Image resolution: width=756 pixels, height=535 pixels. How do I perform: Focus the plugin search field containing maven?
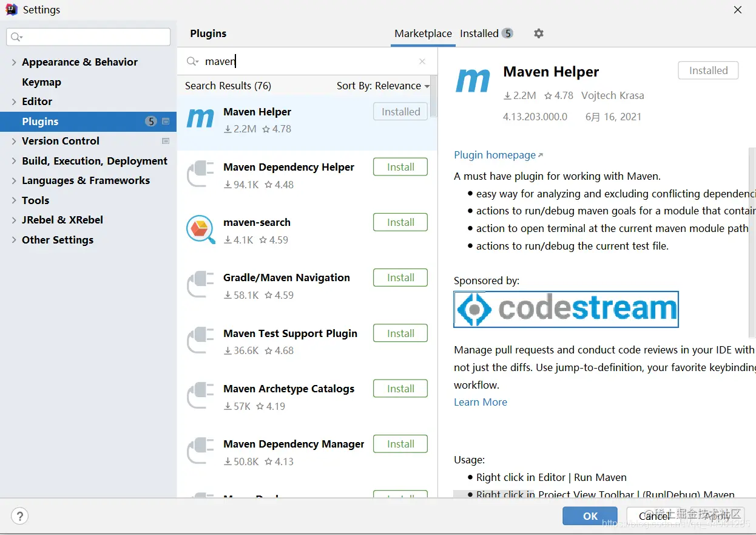306,61
